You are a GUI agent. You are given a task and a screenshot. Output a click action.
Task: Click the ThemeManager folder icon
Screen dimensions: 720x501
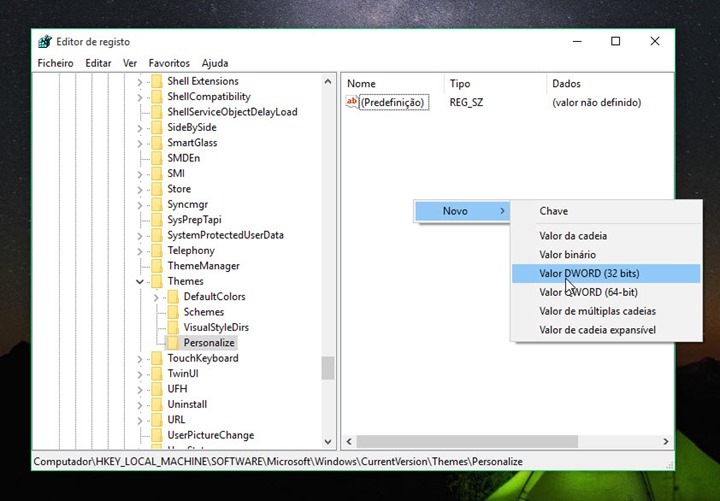coord(157,266)
